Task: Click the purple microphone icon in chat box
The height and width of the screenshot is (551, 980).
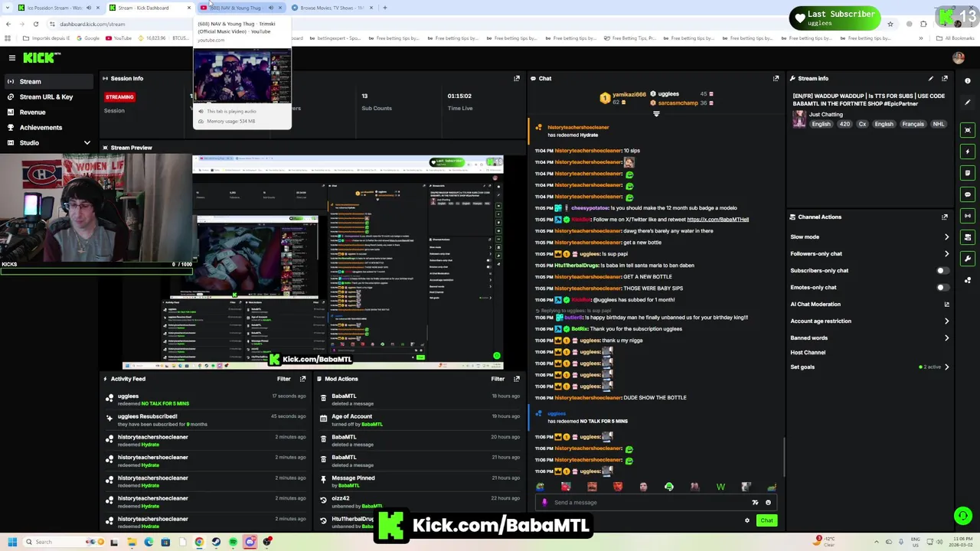Action: [x=544, y=503]
